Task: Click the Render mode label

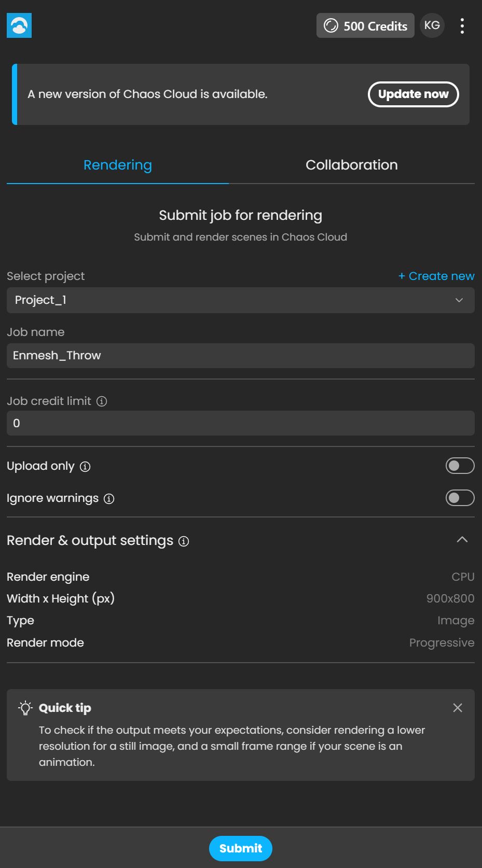Action: pyautogui.click(x=45, y=643)
